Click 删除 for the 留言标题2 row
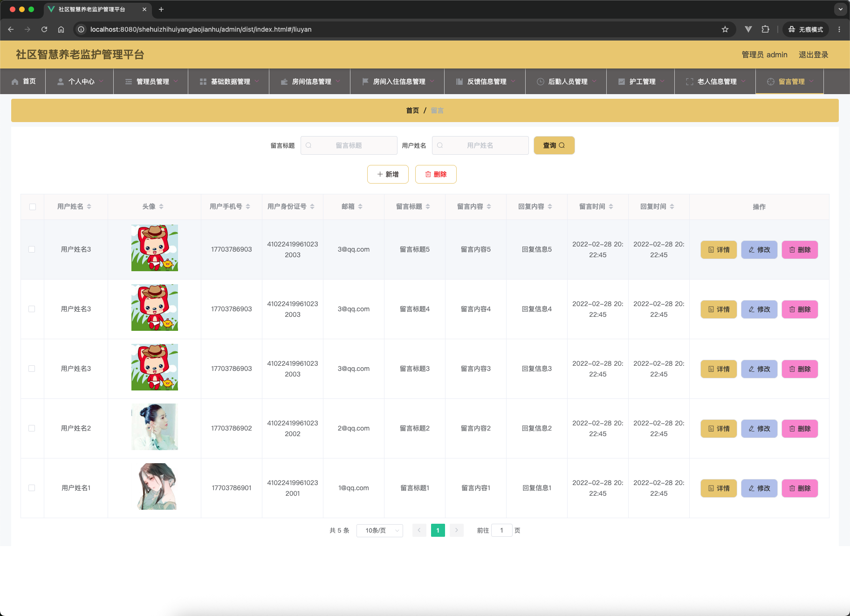 click(800, 429)
